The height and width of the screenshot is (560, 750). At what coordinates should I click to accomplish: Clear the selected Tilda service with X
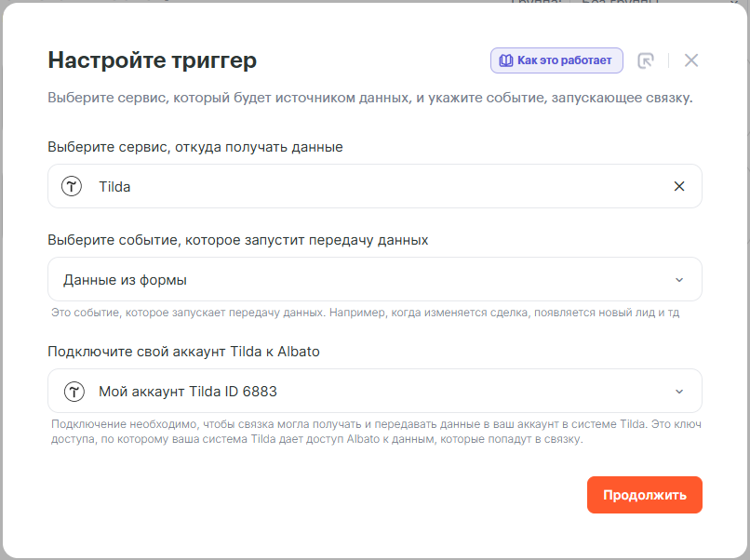pyautogui.click(x=679, y=186)
